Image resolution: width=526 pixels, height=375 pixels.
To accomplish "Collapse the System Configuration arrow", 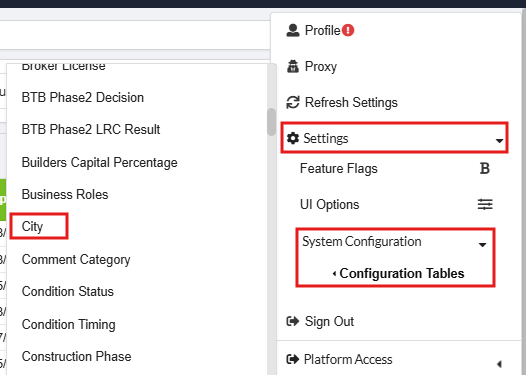I will (x=482, y=245).
